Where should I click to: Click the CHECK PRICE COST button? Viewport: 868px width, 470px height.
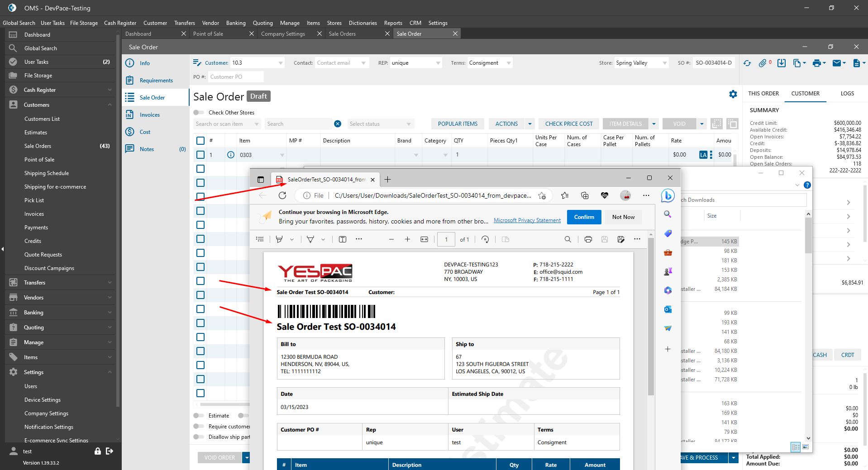pyautogui.click(x=568, y=124)
